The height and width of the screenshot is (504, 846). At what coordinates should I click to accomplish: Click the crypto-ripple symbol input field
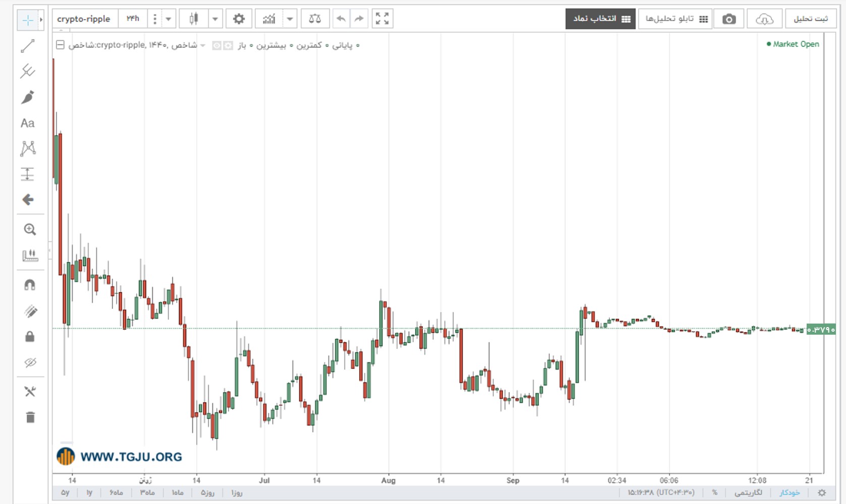click(x=85, y=19)
